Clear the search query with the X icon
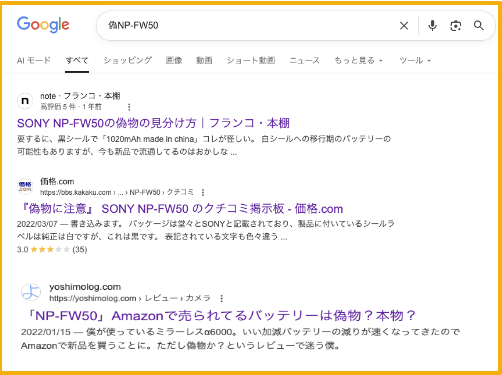 (x=404, y=25)
